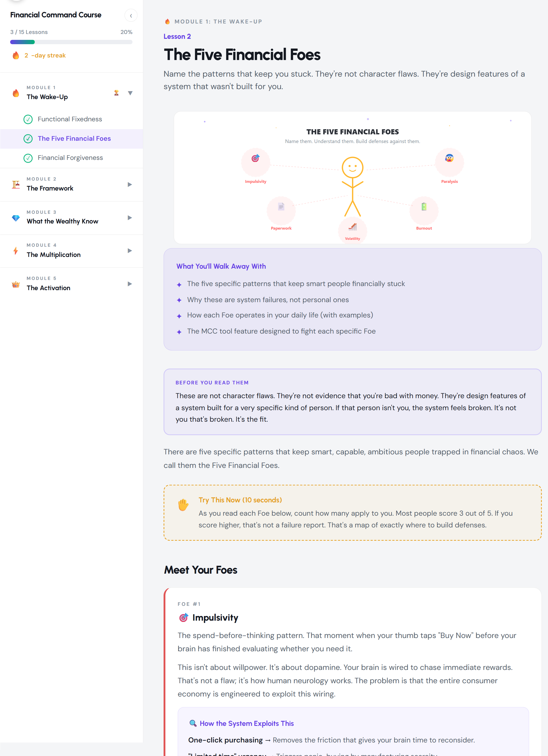The height and width of the screenshot is (756, 548).
Task: Click the fire icon for Module 1
Action: (15, 93)
